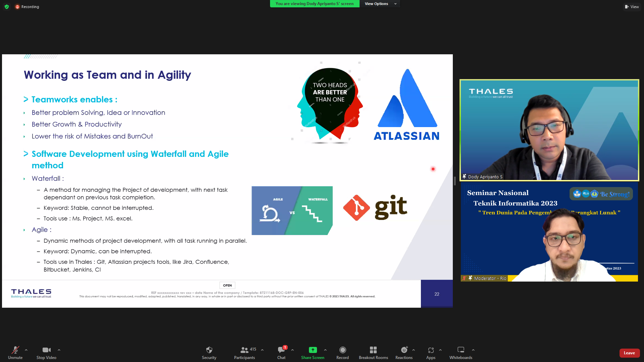Click slide page number 22
644x362 pixels.
[x=437, y=294]
